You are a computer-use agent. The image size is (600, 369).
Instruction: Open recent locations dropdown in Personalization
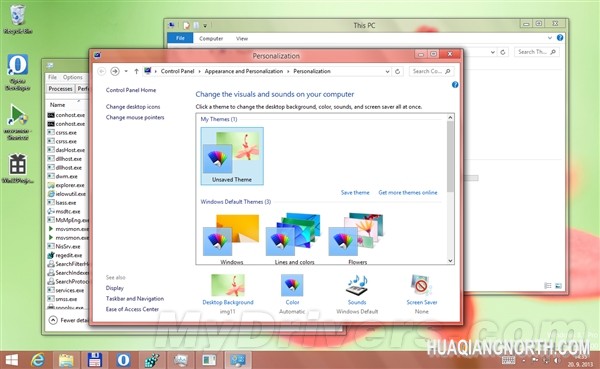coord(126,71)
